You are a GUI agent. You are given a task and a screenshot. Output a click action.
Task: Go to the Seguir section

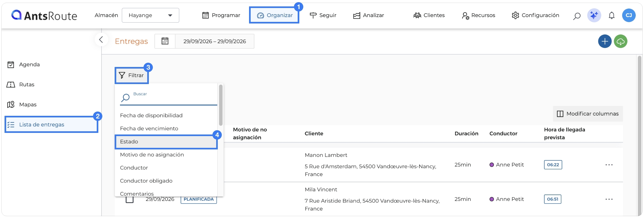tap(323, 15)
